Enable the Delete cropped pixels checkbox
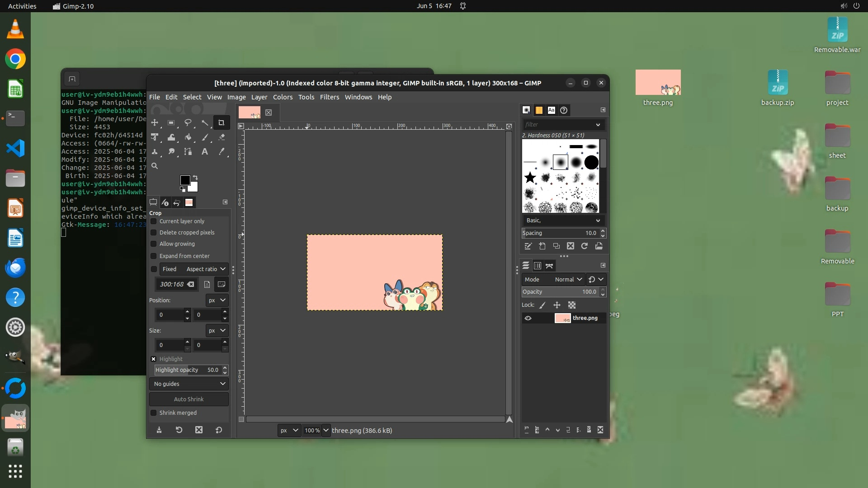 [x=154, y=233]
